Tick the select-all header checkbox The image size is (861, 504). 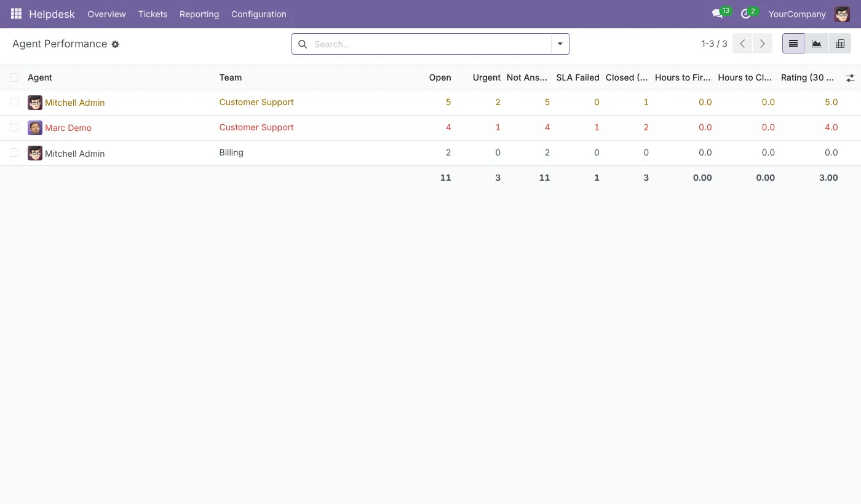14,77
